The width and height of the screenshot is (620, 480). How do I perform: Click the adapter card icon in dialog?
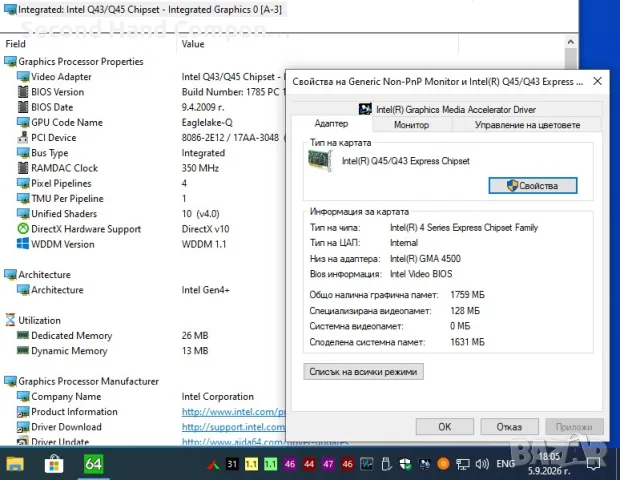coord(320,161)
